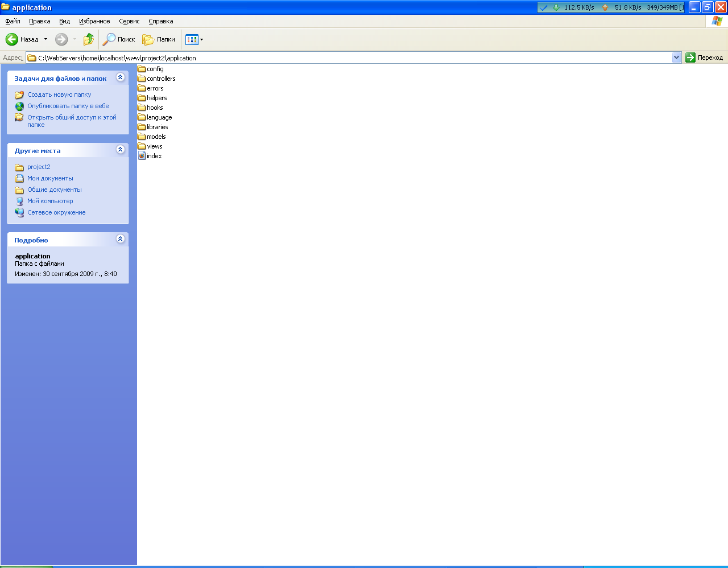Select the libraries folder icon
Image resolution: width=728 pixels, height=568 pixels.
142,127
